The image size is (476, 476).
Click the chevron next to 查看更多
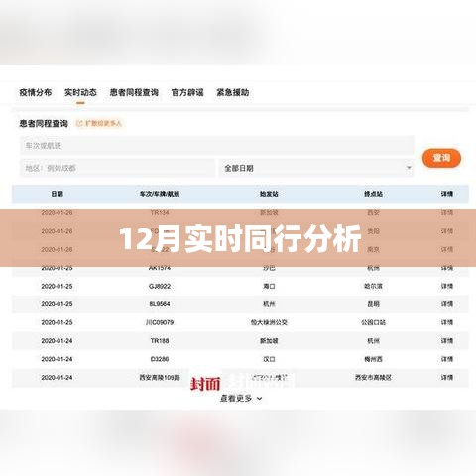point(260,399)
